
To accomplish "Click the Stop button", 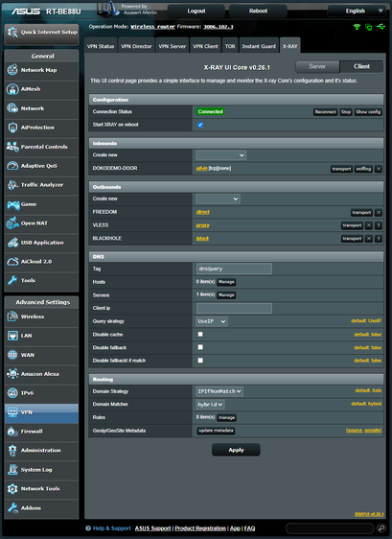I will coord(346,112).
